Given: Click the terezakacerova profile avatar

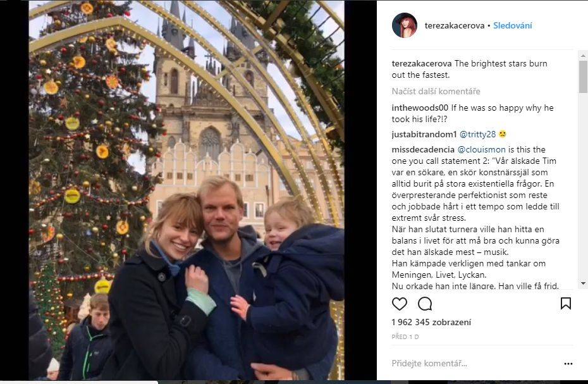Looking at the screenshot, I should 405,25.
